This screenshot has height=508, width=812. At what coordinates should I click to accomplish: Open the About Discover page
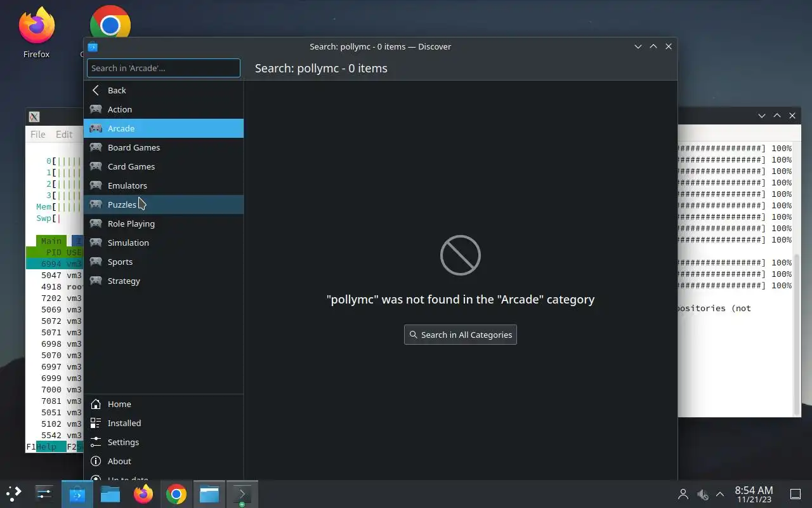(164, 461)
